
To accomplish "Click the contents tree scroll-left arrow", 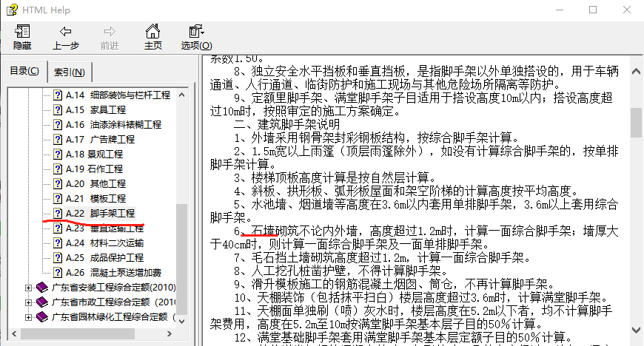I will click(x=14, y=333).
